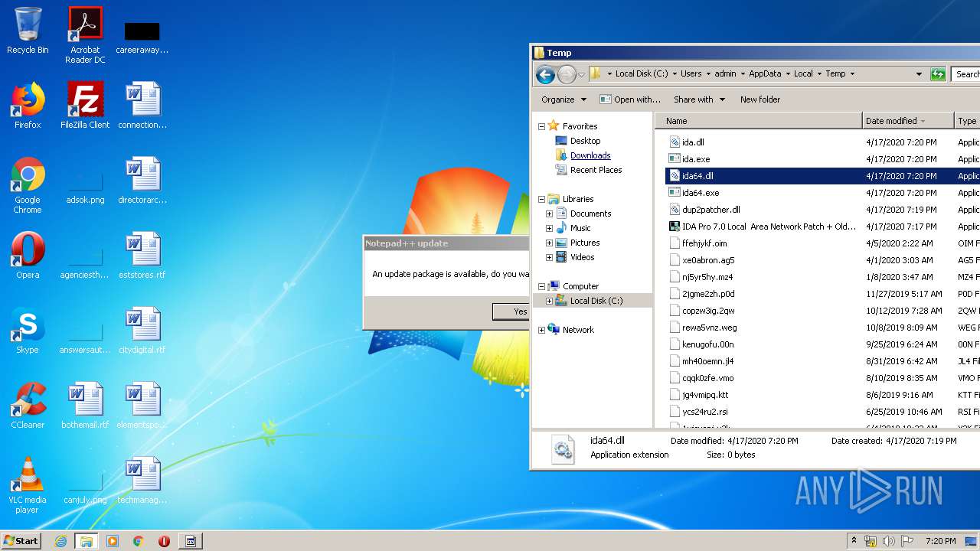This screenshot has height=551, width=980.
Task: Open address bar history dropdown arrow
Action: click(x=919, y=74)
